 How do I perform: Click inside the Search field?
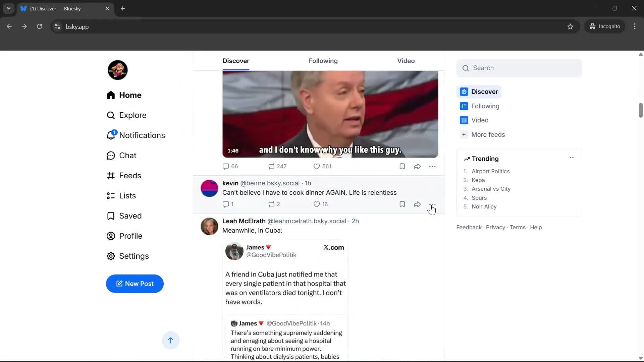pos(519,68)
